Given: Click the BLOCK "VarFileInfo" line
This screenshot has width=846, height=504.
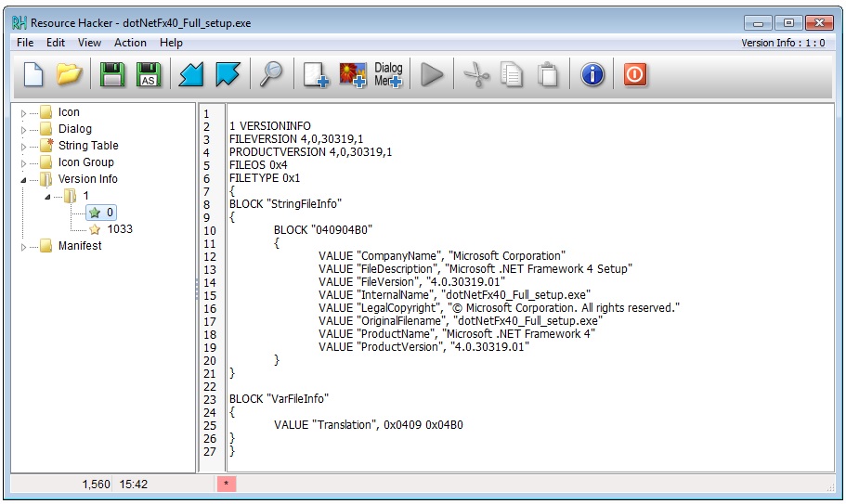Looking at the screenshot, I should click(x=279, y=399).
